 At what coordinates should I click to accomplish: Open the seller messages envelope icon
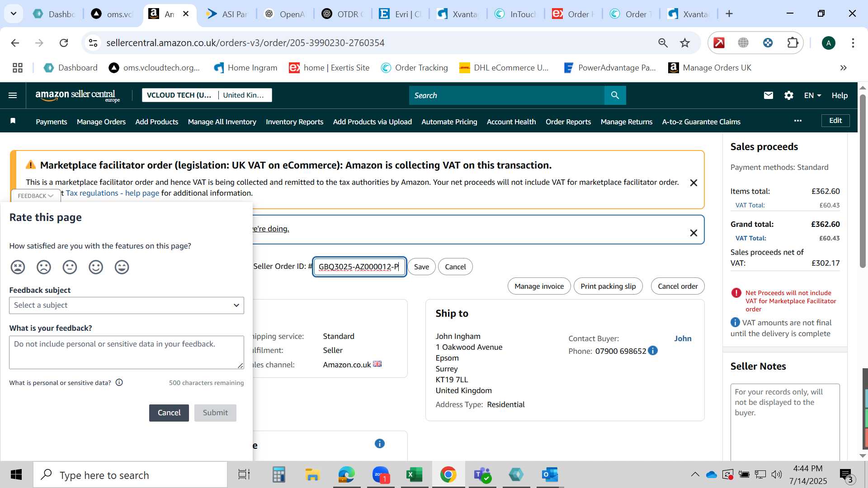point(769,95)
